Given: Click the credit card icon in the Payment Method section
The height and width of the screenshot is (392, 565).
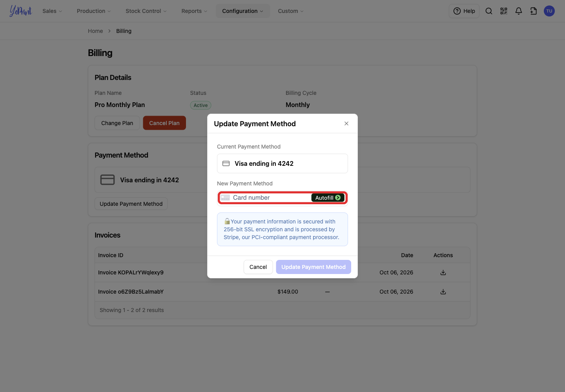Looking at the screenshot, I should (x=108, y=180).
